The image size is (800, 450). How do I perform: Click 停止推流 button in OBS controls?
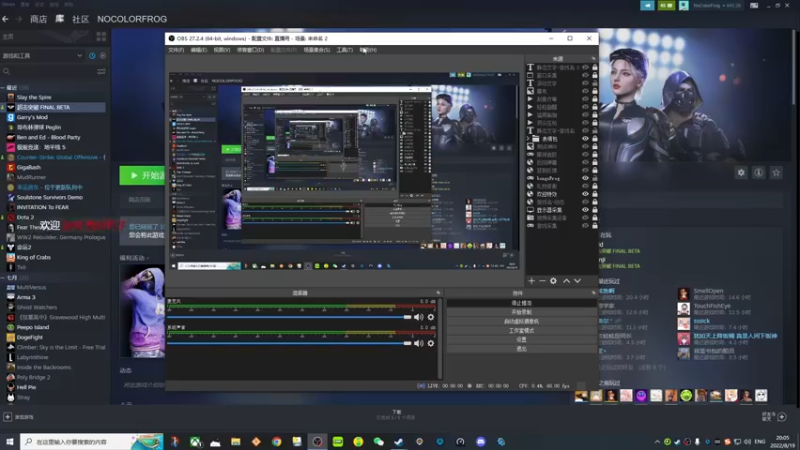click(x=521, y=303)
